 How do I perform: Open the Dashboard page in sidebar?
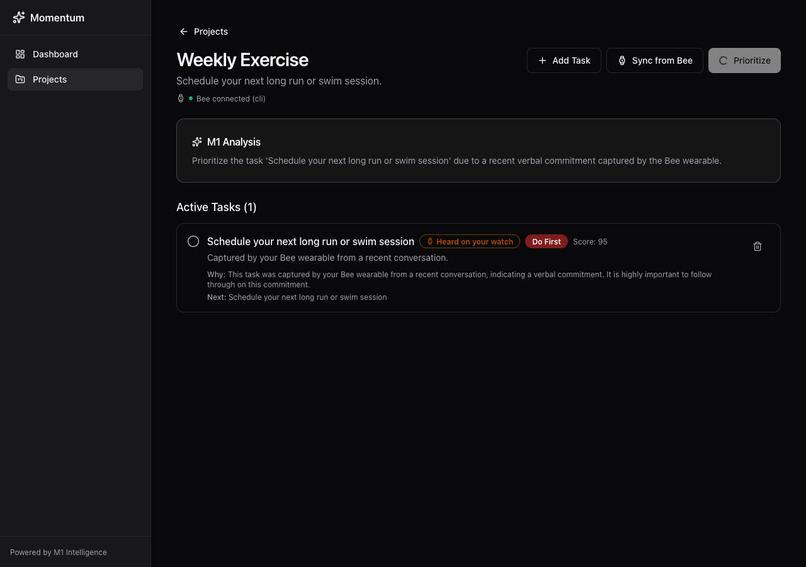[x=75, y=54]
